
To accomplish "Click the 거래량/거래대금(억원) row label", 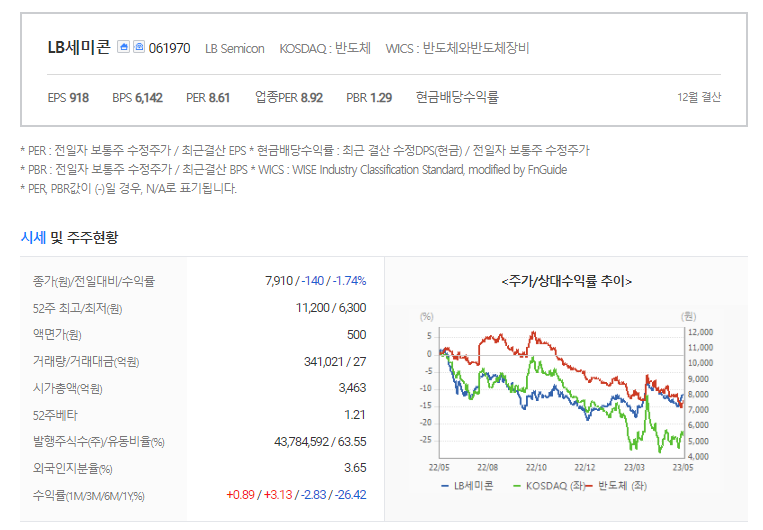I will tap(86, 362).
